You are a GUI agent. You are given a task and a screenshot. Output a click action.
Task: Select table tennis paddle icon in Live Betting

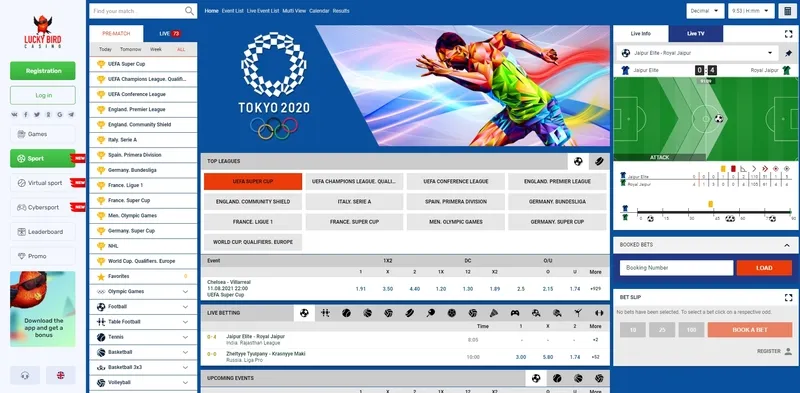(431, 313)
